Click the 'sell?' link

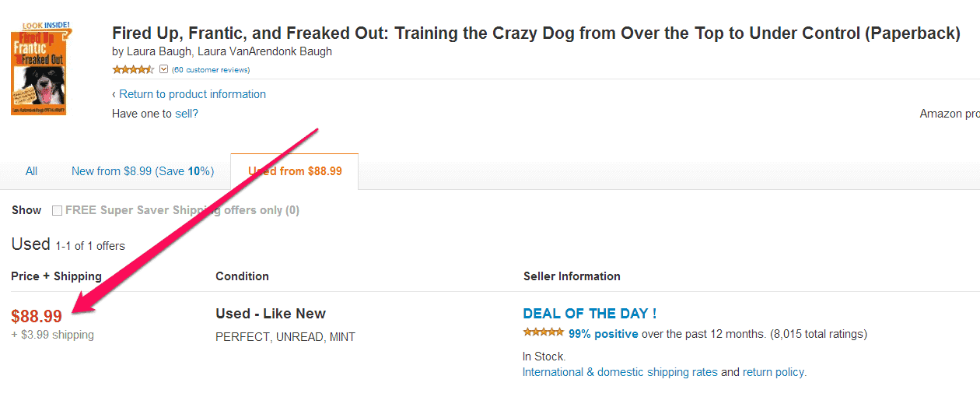[x=187, y=114]
